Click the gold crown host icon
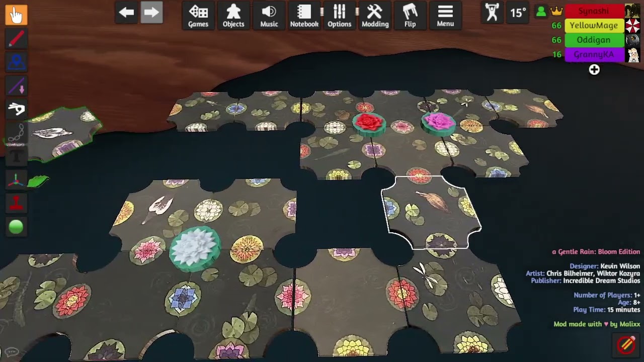644x362 pixels. tap(556, 11)
